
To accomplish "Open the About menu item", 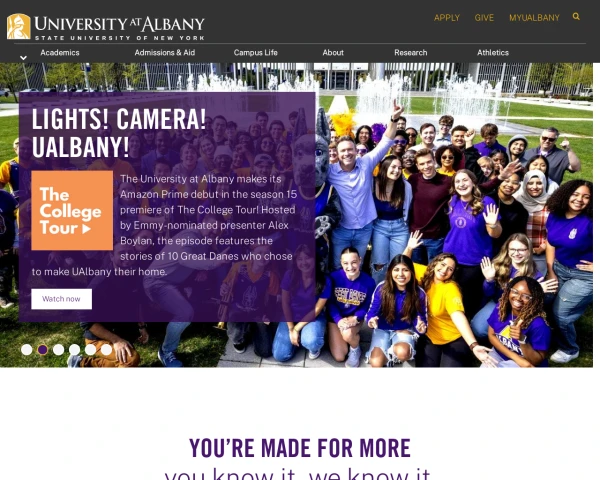I will 333,53.
